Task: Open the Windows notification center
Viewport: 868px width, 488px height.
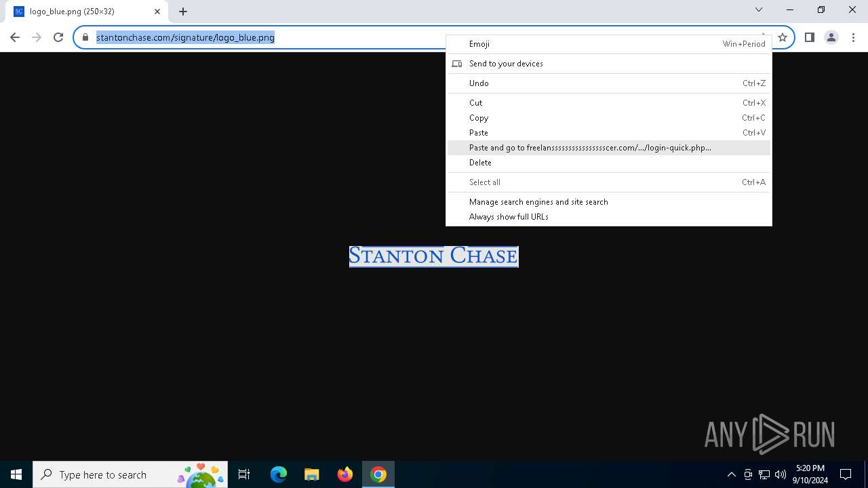Action: 846,474
